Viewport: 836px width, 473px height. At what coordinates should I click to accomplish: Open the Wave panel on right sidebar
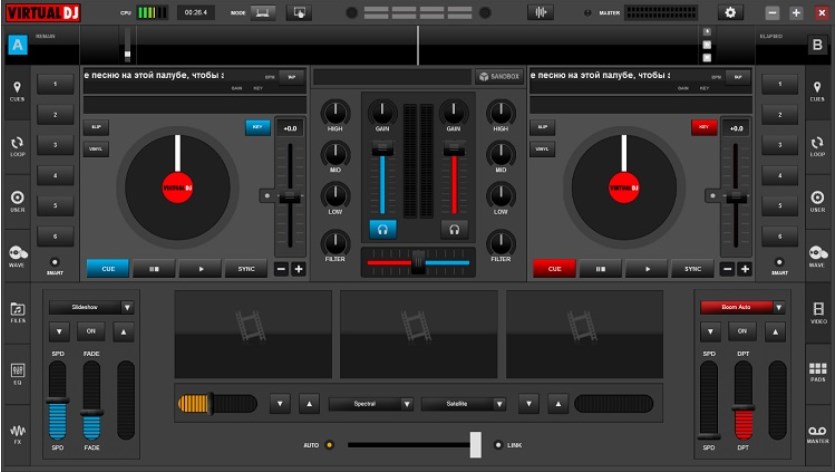pyautogui.click(x=817, y=256)
